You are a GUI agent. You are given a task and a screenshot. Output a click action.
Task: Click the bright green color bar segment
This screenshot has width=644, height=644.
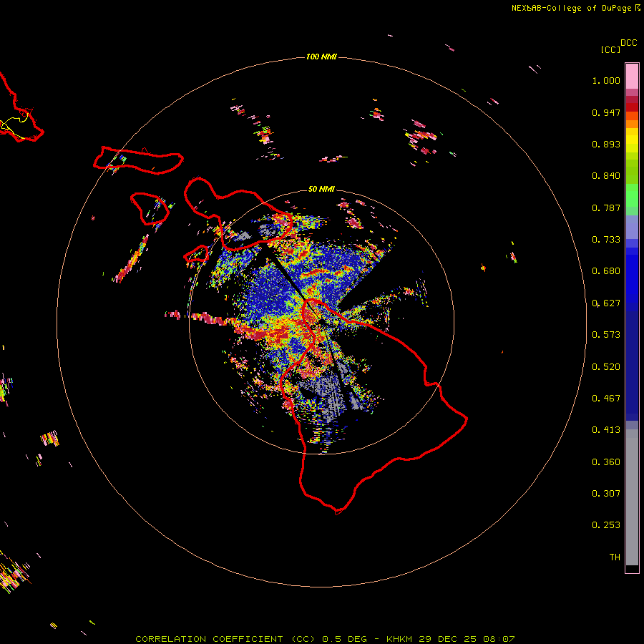632,195
